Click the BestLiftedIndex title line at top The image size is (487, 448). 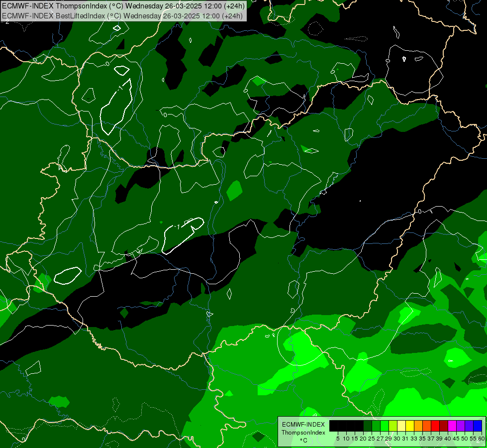(122, 15)
